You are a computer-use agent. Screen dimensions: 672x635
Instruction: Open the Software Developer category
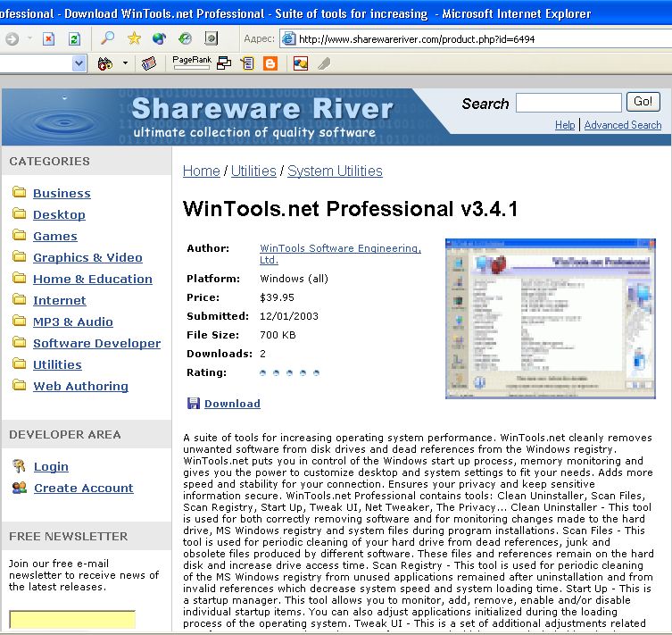point(97,344)
